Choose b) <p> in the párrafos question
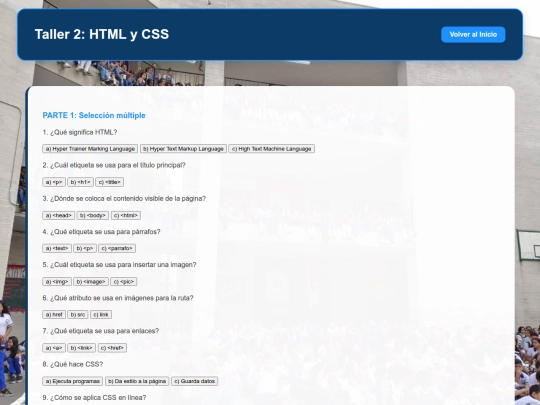The height and width of the screenshot is (405, 540). point(85,248)
